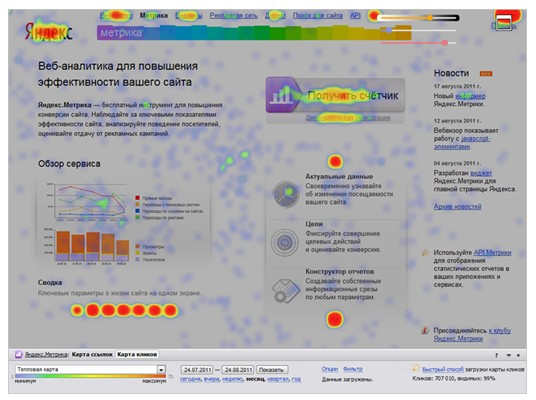Click the question mark help icon in bottom panel

pos(497,355)
